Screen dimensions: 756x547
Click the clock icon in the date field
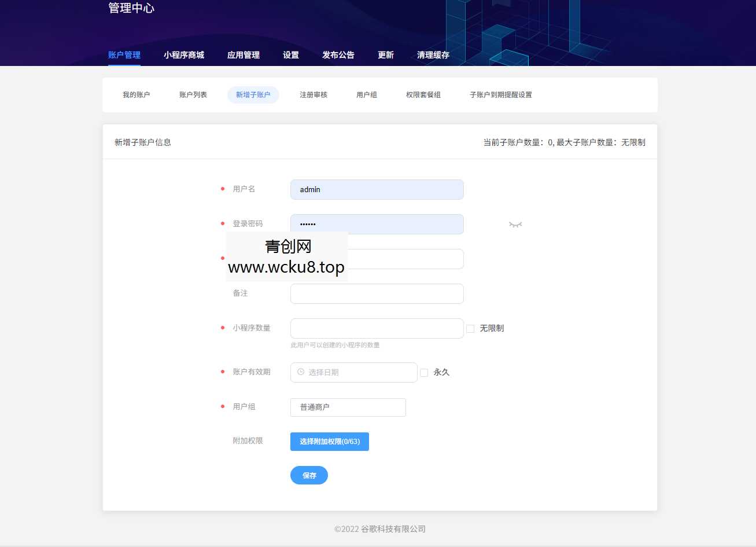click(x=300, y=372)
